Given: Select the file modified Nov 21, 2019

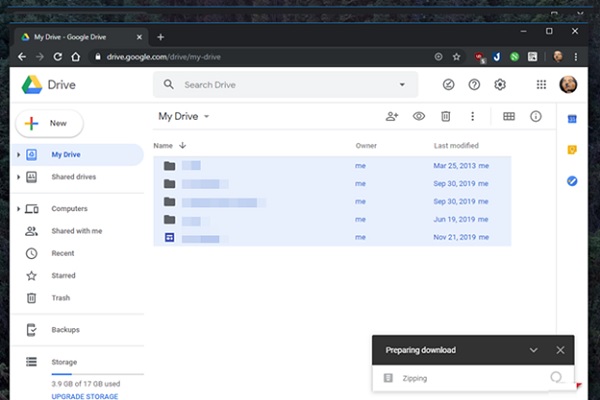Looking at the screenshot, I should tap(332, 237).
